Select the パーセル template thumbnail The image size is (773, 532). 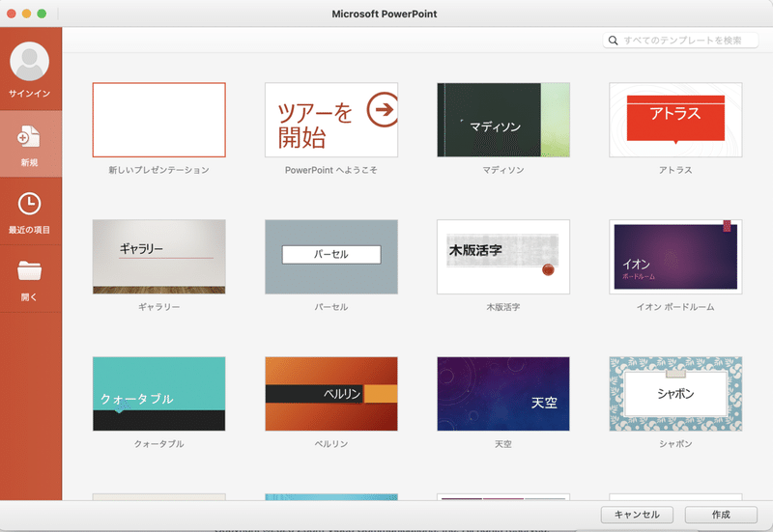(331, 257)
